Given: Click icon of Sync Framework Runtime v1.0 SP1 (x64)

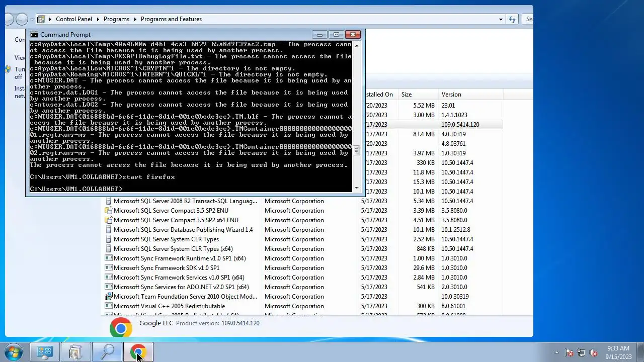Looking at the screenshot, I should [x=108, y=258].
